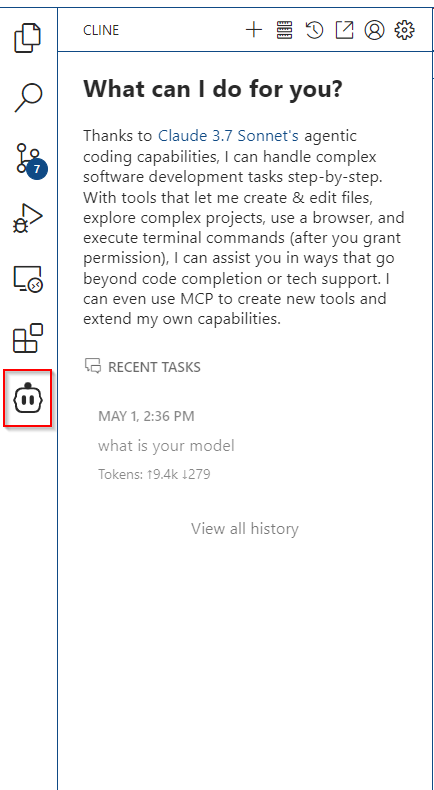The height and width of the screenshot is (790, 434).
Task: Open the 'what is your model' task
Action: point(166,446)
